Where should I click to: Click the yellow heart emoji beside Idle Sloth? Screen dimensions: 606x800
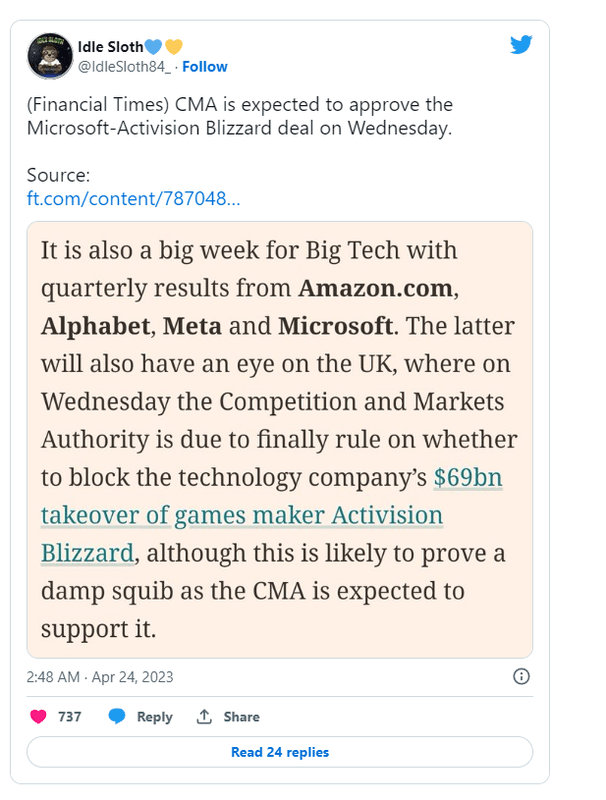(x=174, y=46)
